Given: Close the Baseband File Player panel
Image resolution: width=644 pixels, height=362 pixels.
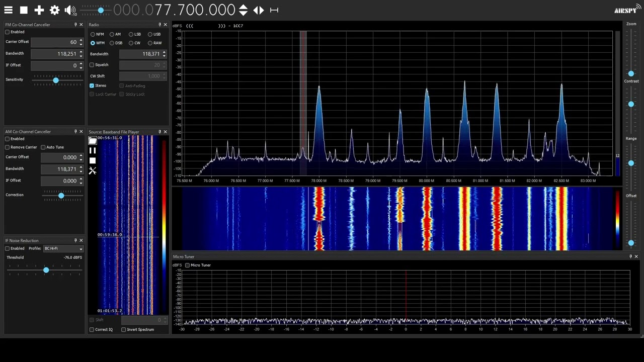Looking at the screenshot, I should coord(165,132).
